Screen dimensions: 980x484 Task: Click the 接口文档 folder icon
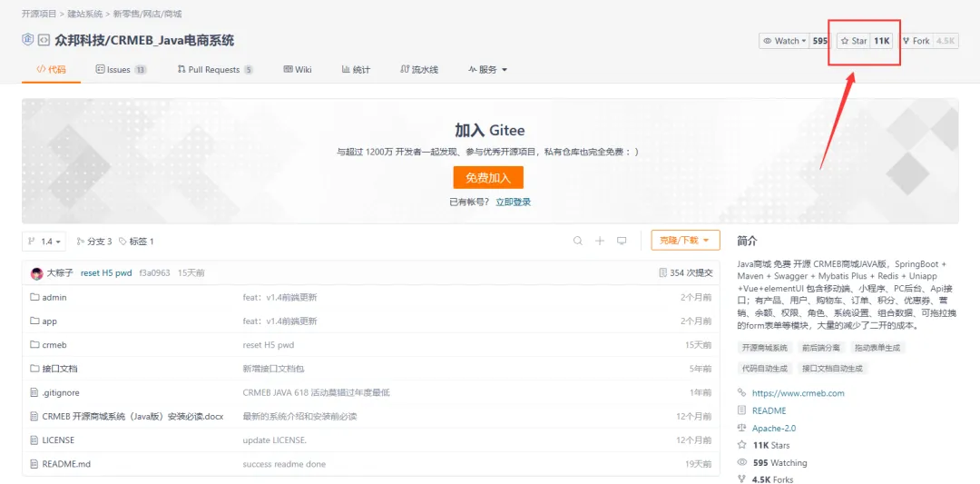(34, 369)
